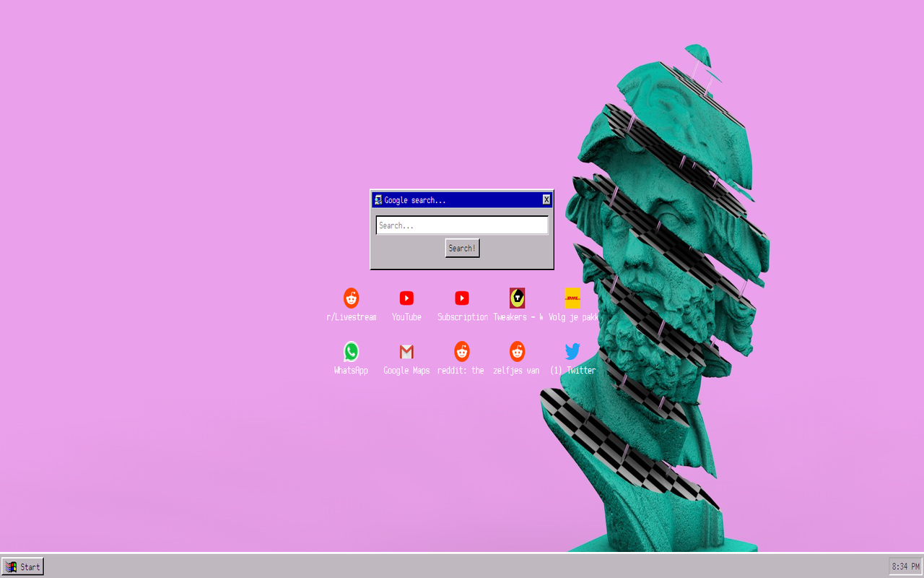Click the Windows logo on the Start button
This screenshot has height=578, width=924.
[10, 566]
